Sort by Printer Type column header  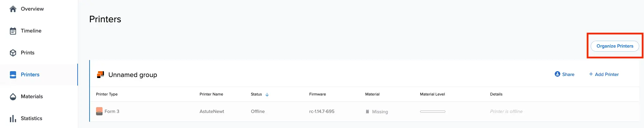click(107, 94)
